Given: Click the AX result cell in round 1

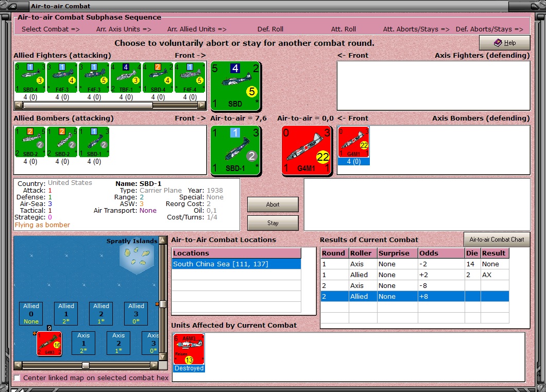Looking at the screenshot, I should pos(495,275).
